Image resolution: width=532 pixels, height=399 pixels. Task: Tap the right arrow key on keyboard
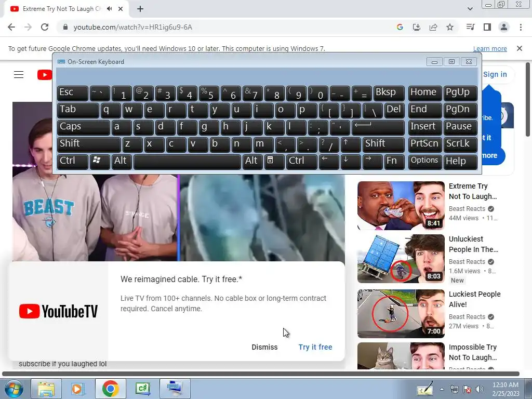click(373, 162)
